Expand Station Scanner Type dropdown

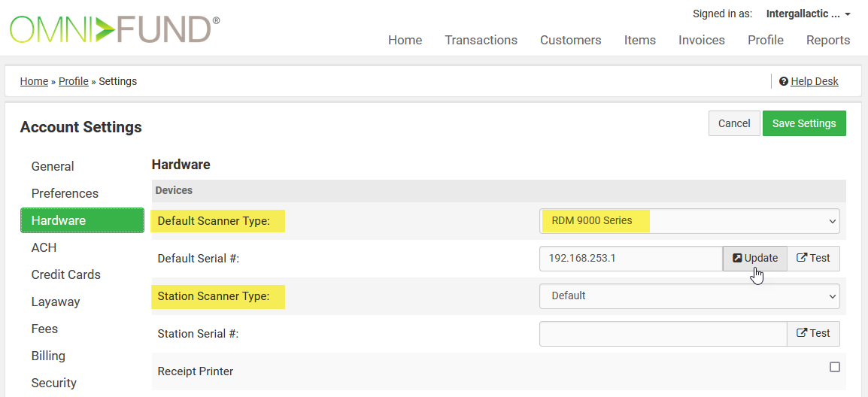point(689,296)
